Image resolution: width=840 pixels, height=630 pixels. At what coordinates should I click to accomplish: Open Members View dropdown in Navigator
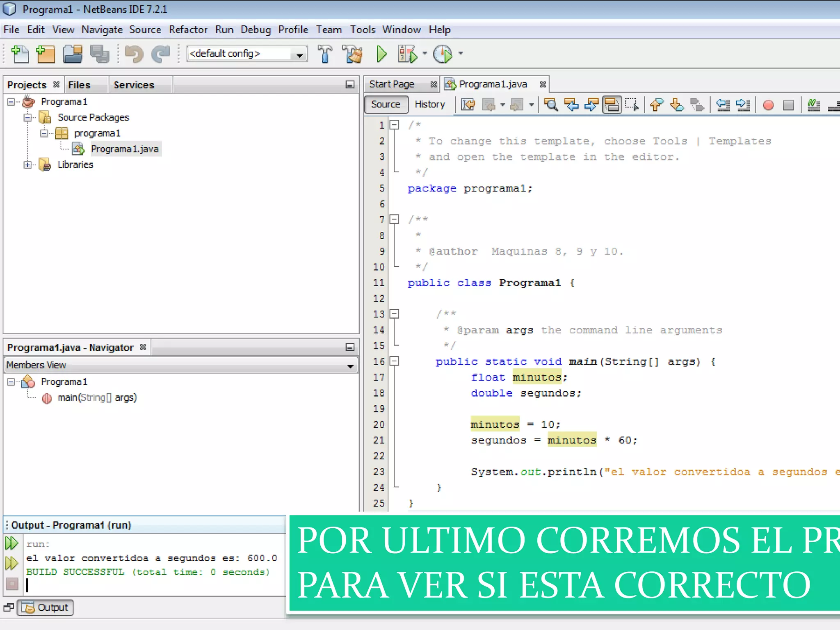[x=350, y=365]
